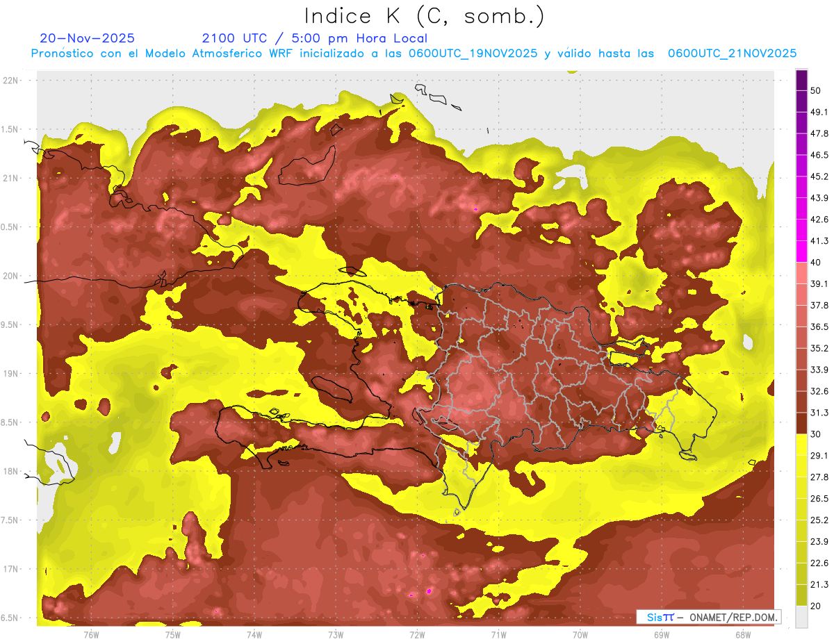The image size is (834, 644).
Task: Click colorbar value '25.2'
Action: (x=819, y=520)
